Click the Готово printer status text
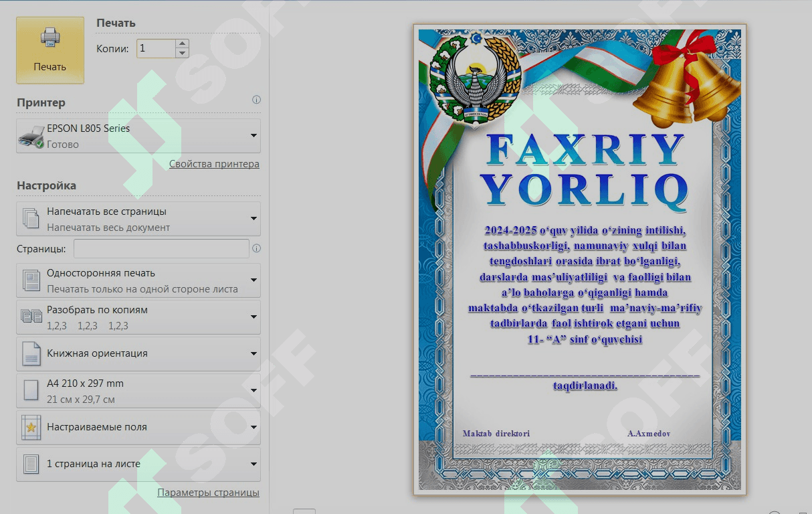Viewport: 812px width, 514px height. click(x=63, y=145)
